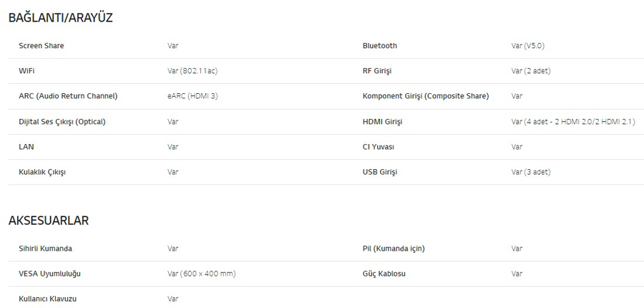
Task: Click the Var (V5.0) Bluetooth value
Action: coord(528,46)
